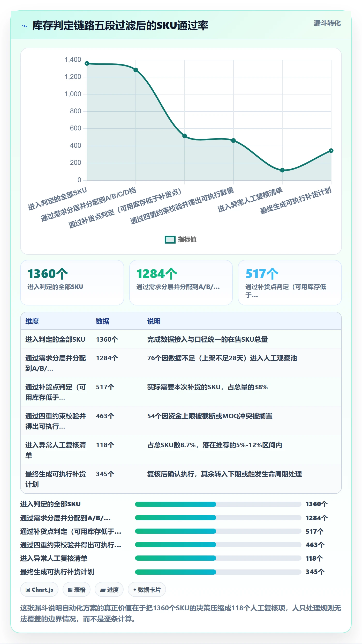Click the grid icon in the 表格 chip
The width and height of the screenshot is (362, 644).
pyautogui.click(x=70, y=590)
